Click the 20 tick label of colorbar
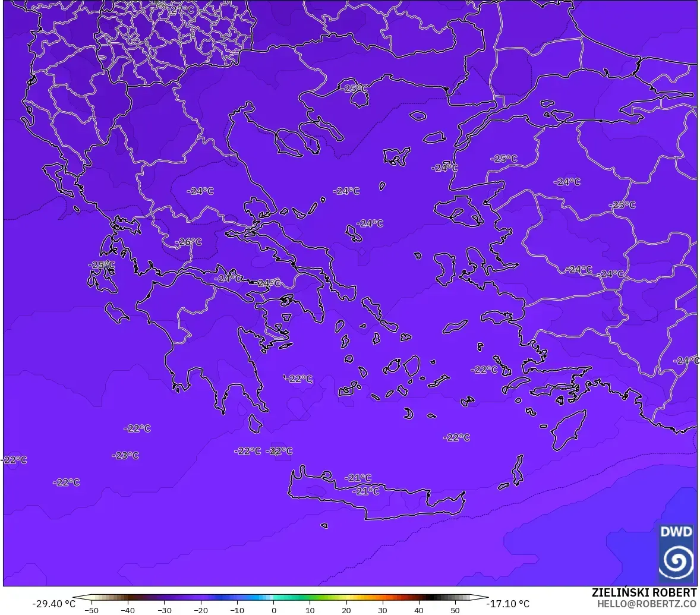The height and width of the screenshot is (615, 700). coord(346,610)
